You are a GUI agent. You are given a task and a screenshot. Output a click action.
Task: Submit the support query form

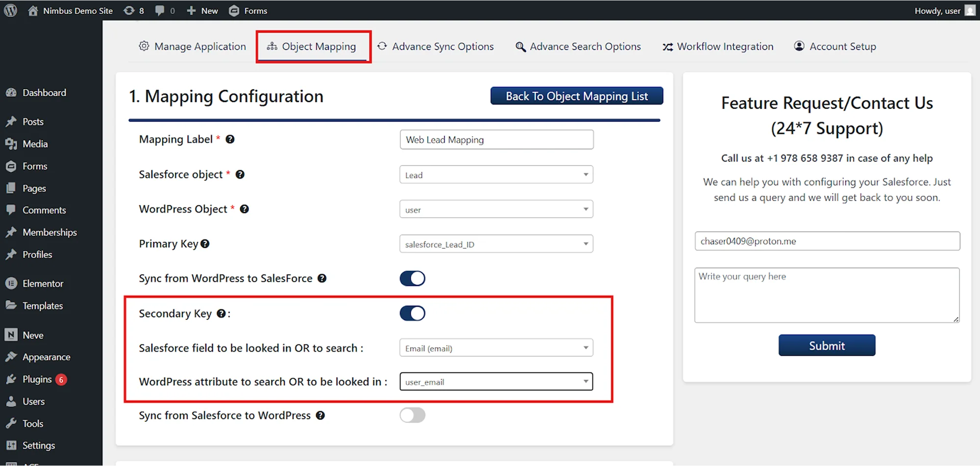click(x=826, y=345)
